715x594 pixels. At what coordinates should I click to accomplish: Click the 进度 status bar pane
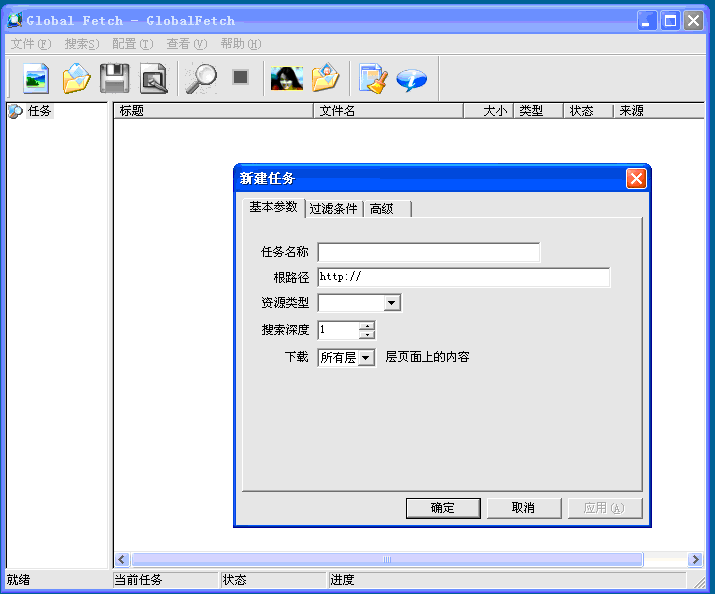(x=507, y=580)
